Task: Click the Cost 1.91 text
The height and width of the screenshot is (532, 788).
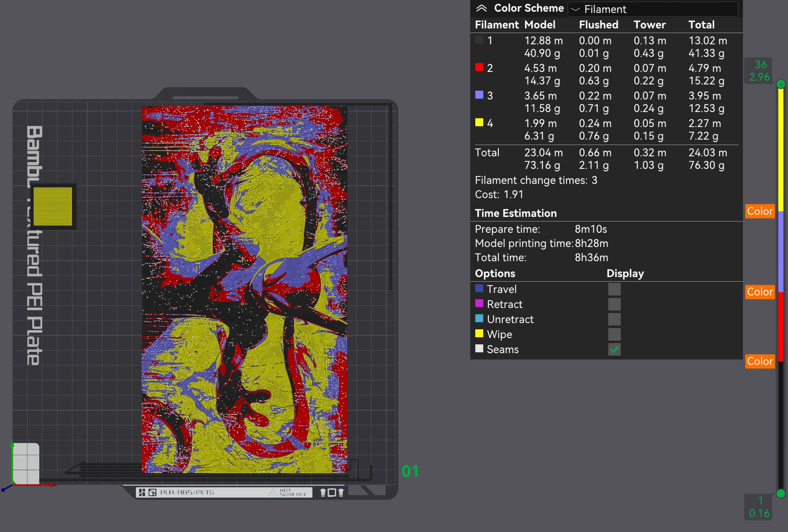Action: point(499,194)
